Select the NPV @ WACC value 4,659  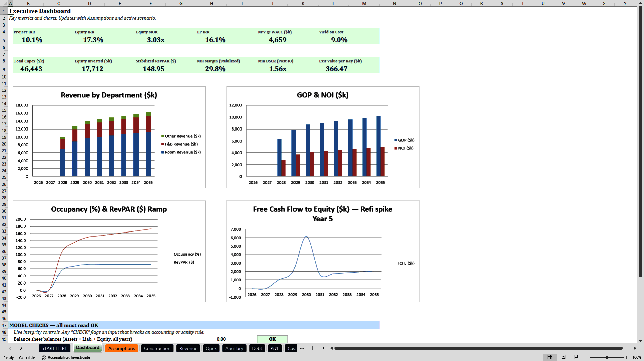(278, 40)
